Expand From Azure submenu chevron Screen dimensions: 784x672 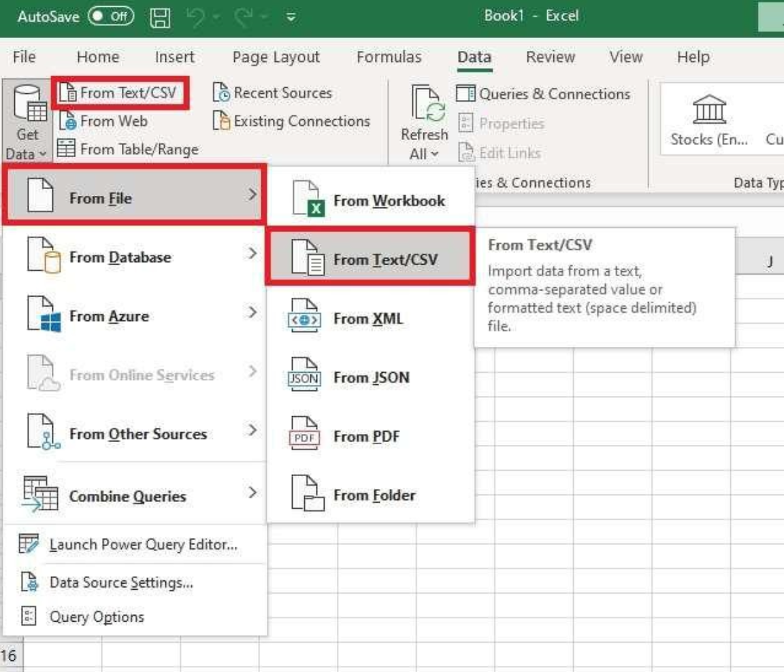252,312
